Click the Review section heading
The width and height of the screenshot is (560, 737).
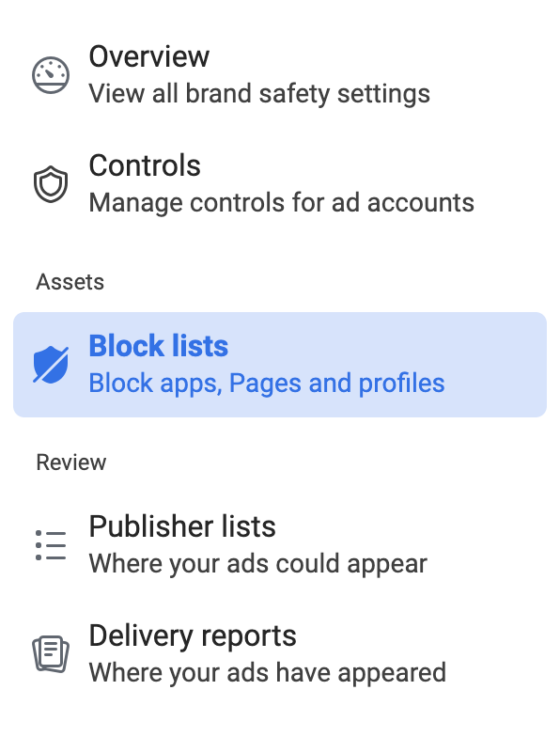pos(71,463)
